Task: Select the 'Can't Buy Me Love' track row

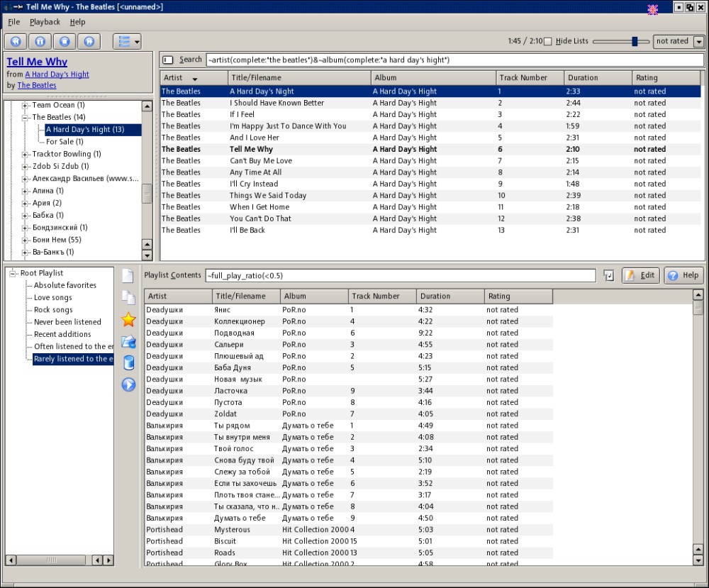Action: pos(430,160)
